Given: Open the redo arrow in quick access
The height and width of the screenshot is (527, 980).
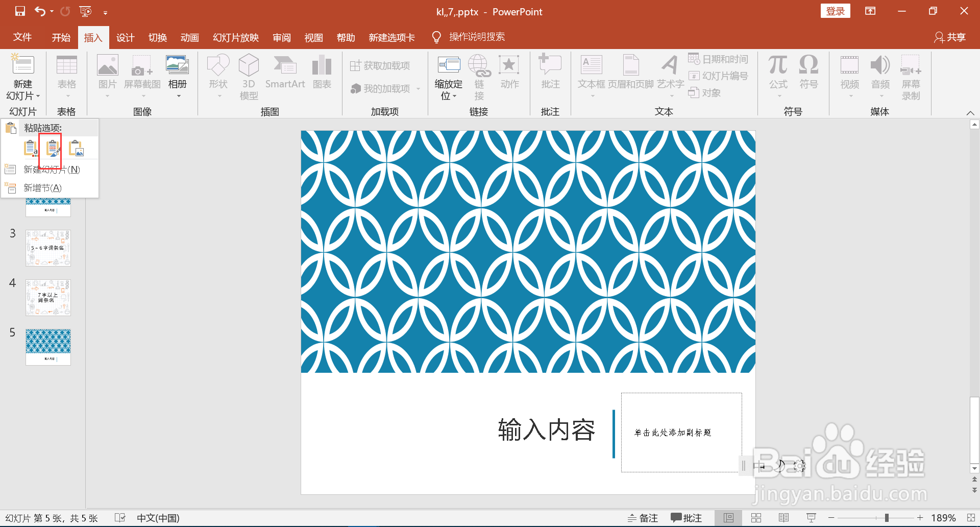Looking at the screenshot, I should coord(65,11).
